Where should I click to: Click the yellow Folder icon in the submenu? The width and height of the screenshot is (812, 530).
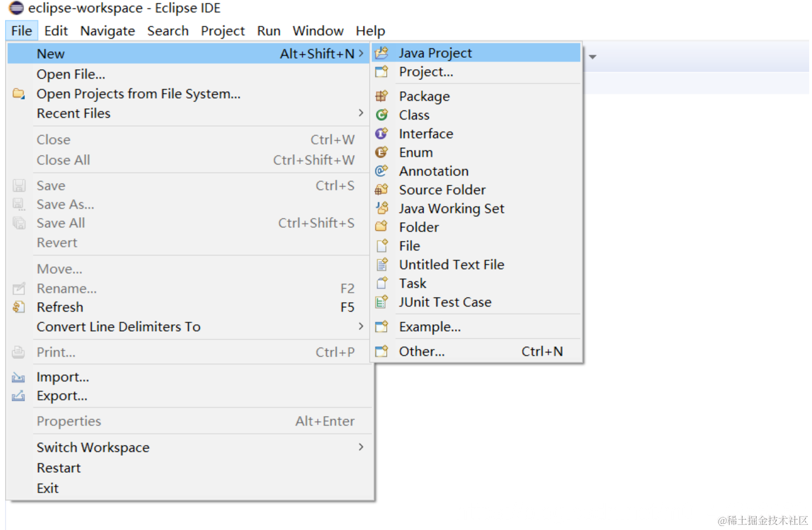(382, 227)
